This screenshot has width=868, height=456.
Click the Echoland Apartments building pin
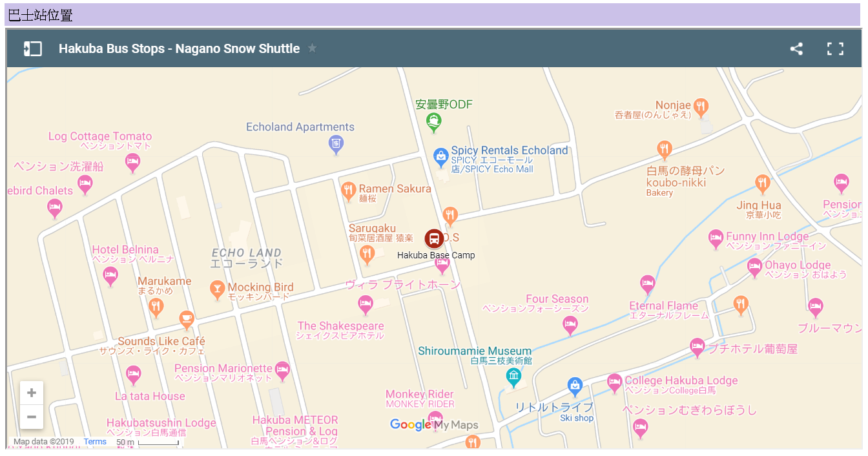[336, 144]
